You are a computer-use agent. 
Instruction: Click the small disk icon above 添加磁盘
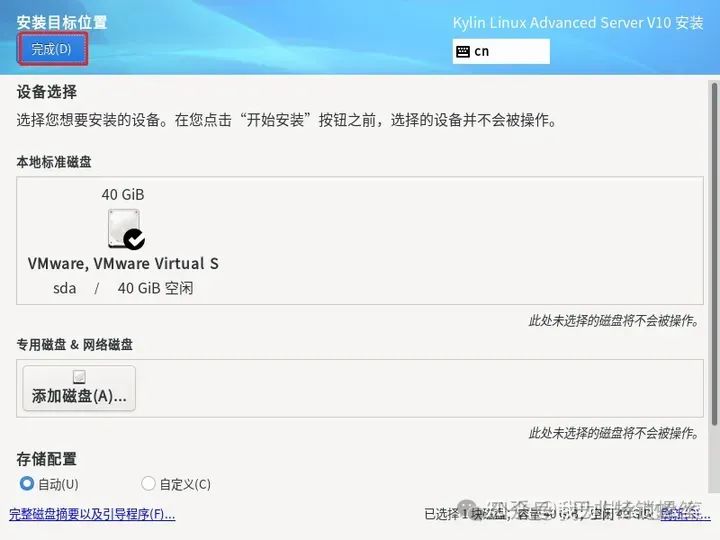(79, 377)
